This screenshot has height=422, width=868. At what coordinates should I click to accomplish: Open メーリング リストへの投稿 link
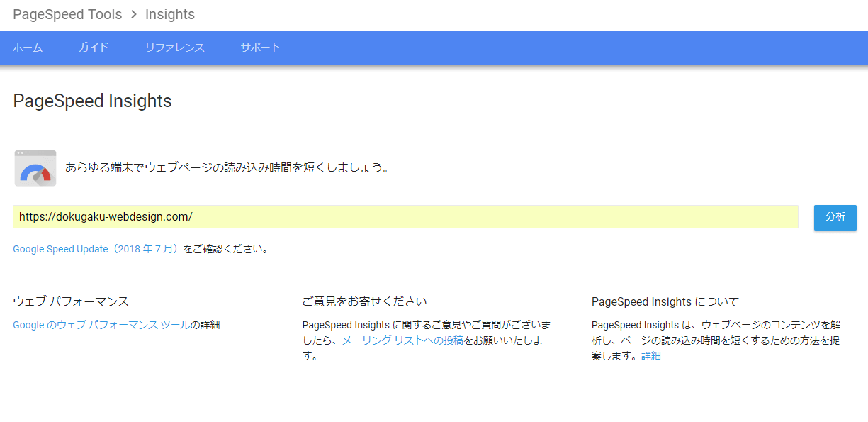(x=402, y=340)
